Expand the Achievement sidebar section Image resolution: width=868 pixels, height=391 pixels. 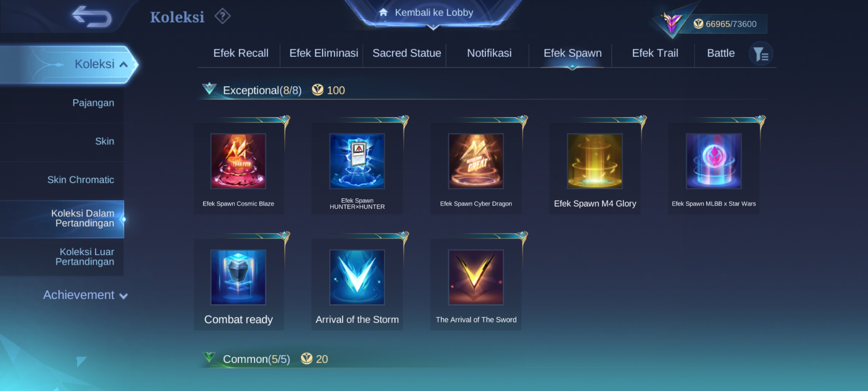click(85, 295)
